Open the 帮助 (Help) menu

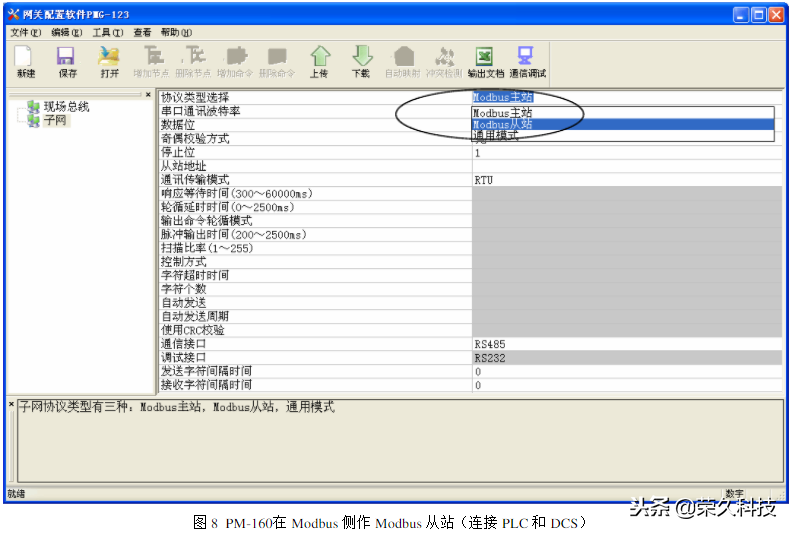pyautogui.click(x=175, y=32)
